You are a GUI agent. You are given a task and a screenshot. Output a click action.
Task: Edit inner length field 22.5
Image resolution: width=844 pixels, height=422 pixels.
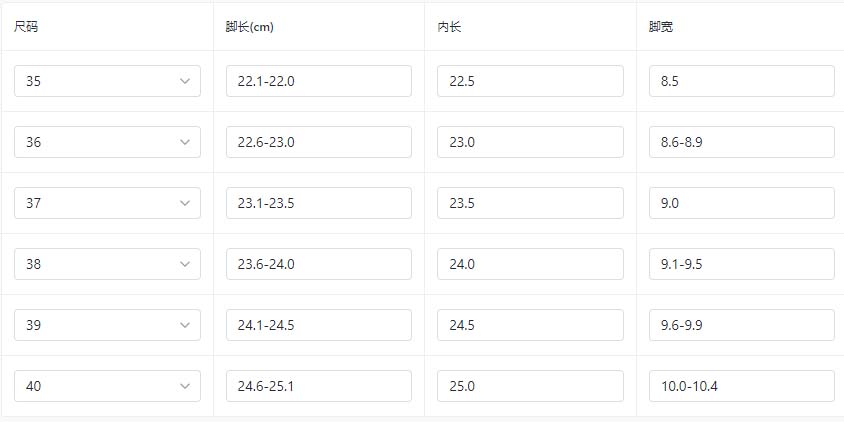click(530, 81)
